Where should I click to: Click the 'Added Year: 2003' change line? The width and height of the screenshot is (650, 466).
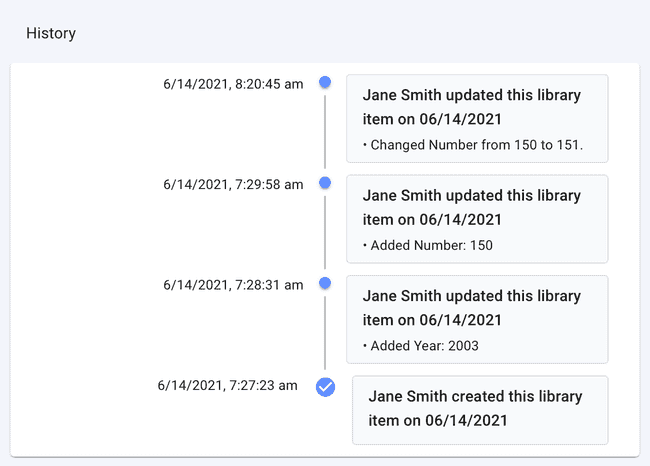[423, 346]
